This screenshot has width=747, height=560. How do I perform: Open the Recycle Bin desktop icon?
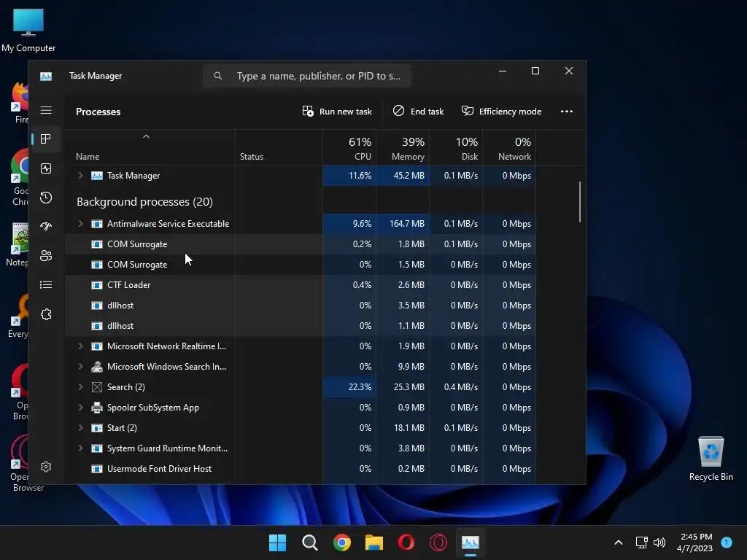(711, 459)
